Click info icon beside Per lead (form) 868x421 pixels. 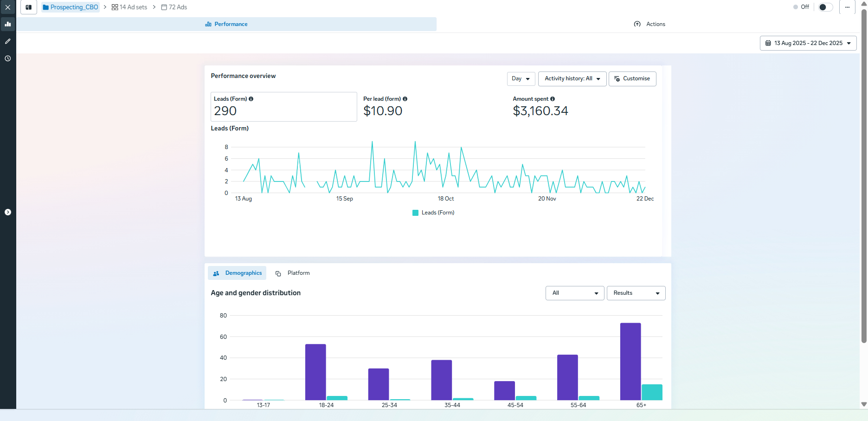coord(405,99)
